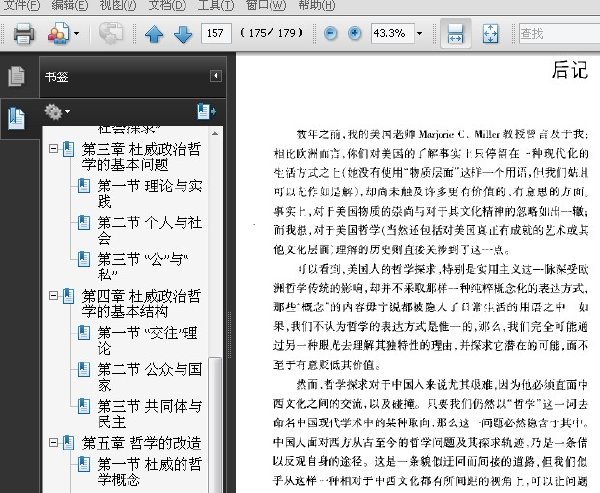Click the new bookmark icon
This screenshot has height=493, width=600.
coord(206,111)
